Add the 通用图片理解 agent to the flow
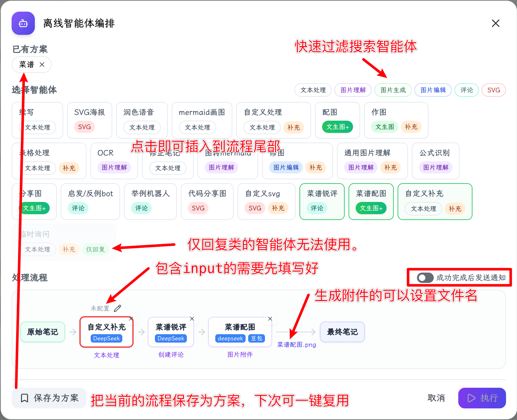 372,161
